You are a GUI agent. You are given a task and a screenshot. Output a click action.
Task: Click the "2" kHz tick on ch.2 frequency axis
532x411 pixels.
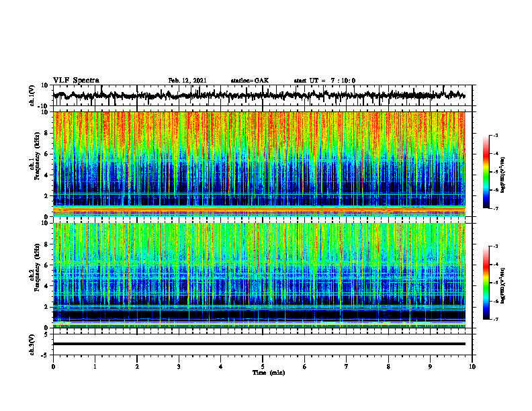pos(47,307)
